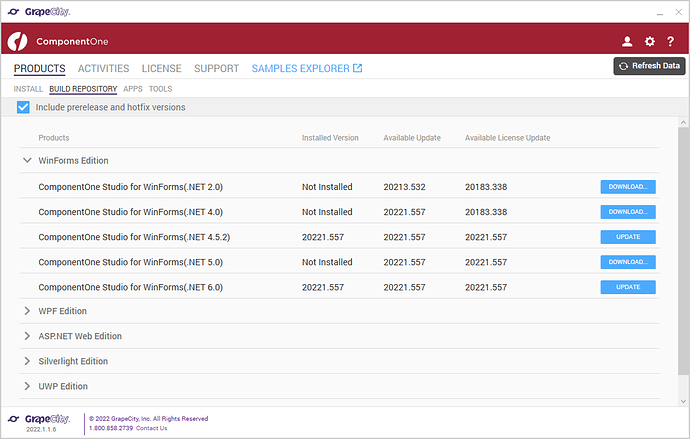690x439 pixels.
Task: Open SAMPLES EXPLORER external link
Action: (x=307, y=69)
